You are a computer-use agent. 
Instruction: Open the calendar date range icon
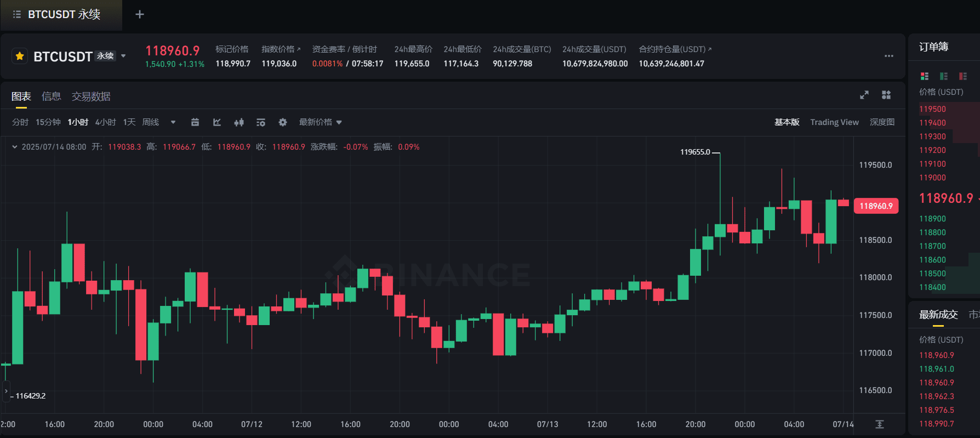tap(195, 122)
